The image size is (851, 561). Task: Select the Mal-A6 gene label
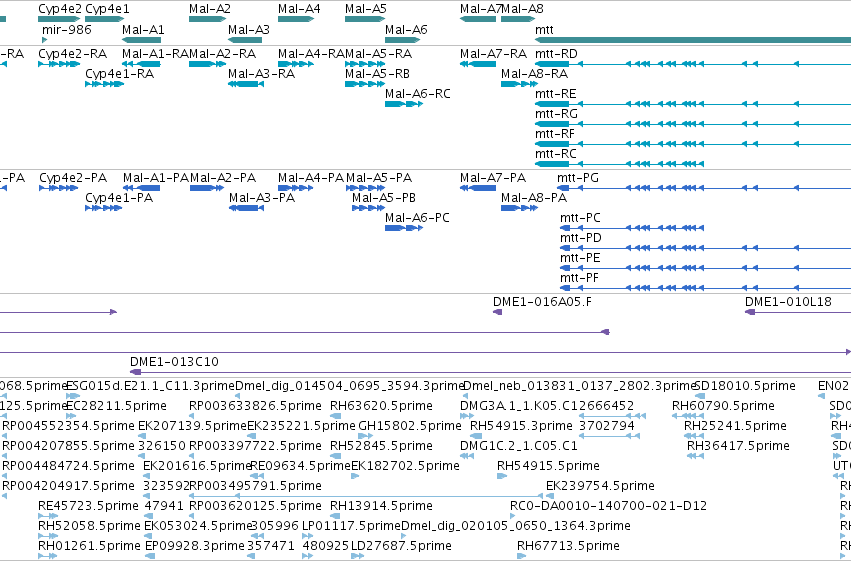(406, 29)
